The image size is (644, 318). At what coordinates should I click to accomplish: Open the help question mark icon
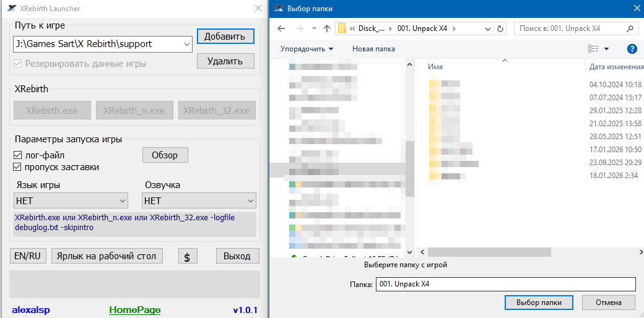pyautogui.click(x=632, y=49)
